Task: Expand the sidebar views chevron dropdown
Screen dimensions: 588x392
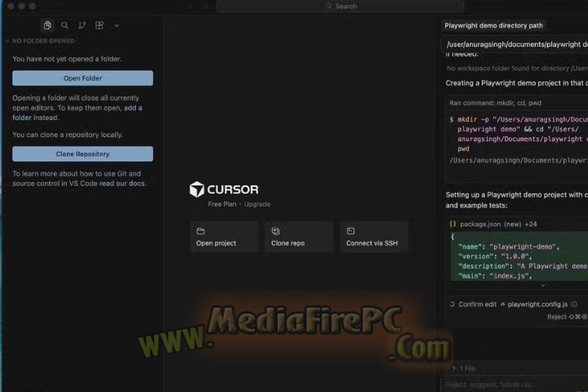Action: click(x=117, y=25)
